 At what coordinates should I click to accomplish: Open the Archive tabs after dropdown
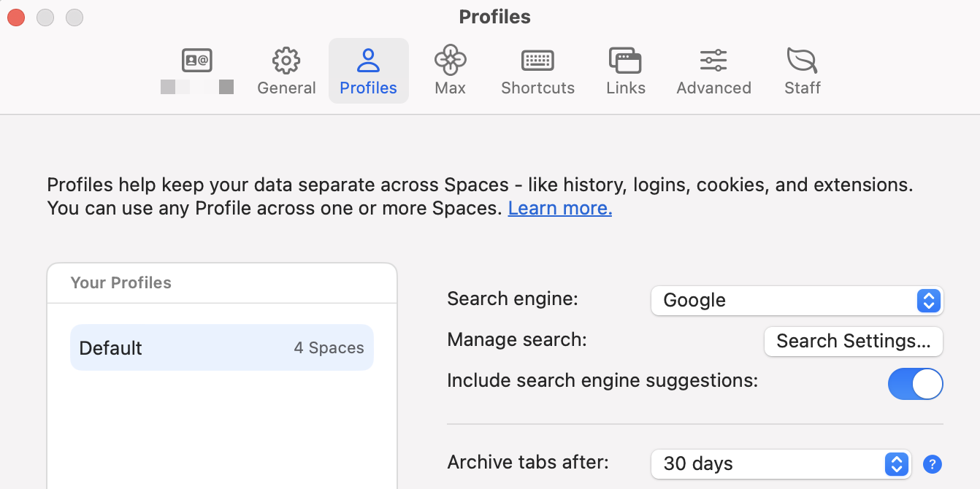point(781,463)
